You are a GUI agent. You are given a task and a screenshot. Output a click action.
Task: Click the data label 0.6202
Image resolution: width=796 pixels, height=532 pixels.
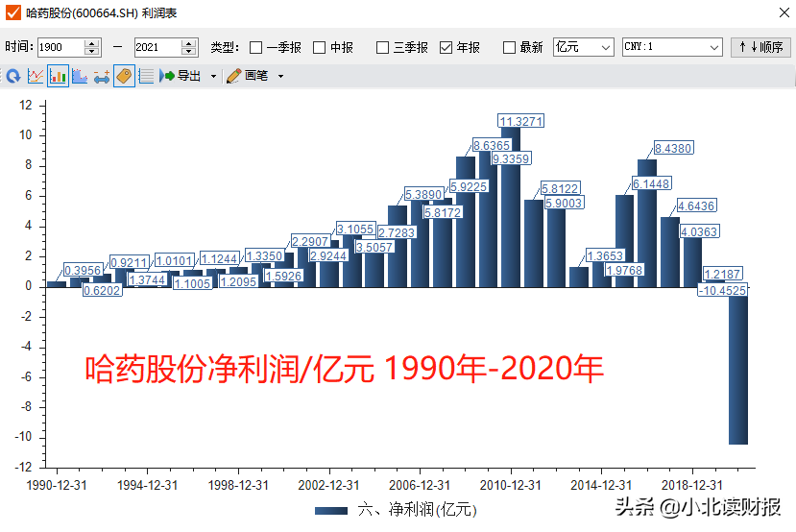click(102, 290)
